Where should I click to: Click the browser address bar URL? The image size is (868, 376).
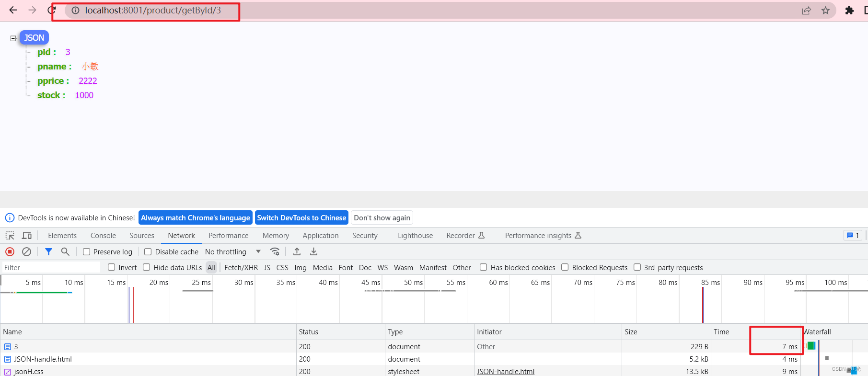click(x=153, y=11)
